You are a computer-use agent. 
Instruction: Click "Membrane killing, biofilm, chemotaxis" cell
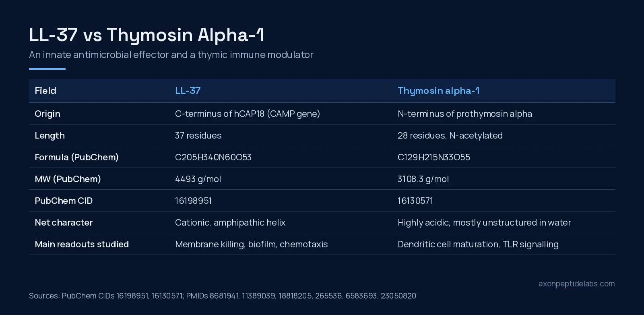tap(252, 245)
